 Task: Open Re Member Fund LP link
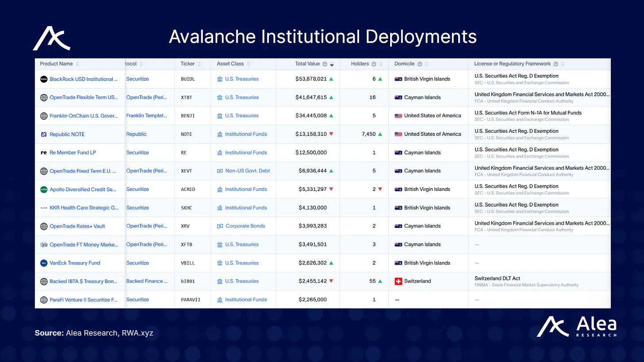tap(73, 153)
